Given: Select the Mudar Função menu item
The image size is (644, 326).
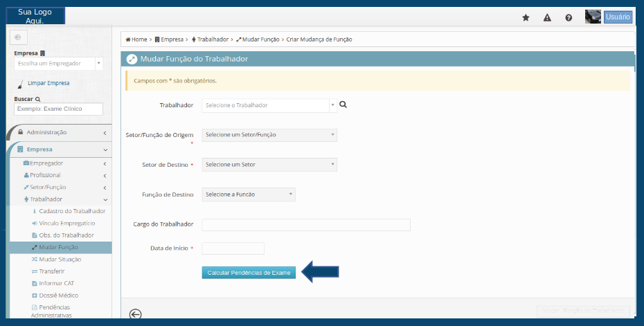Looking at the screenshot, I should point(61,247).
